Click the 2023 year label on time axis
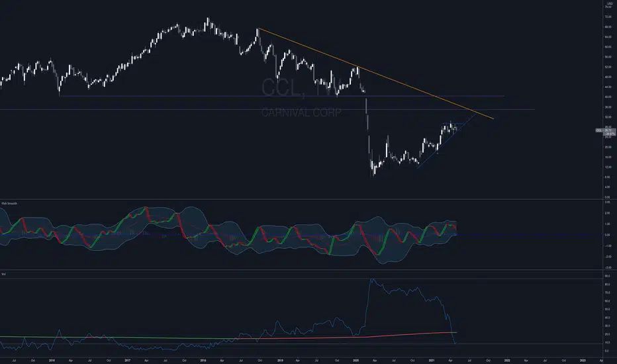 [583, 360]
